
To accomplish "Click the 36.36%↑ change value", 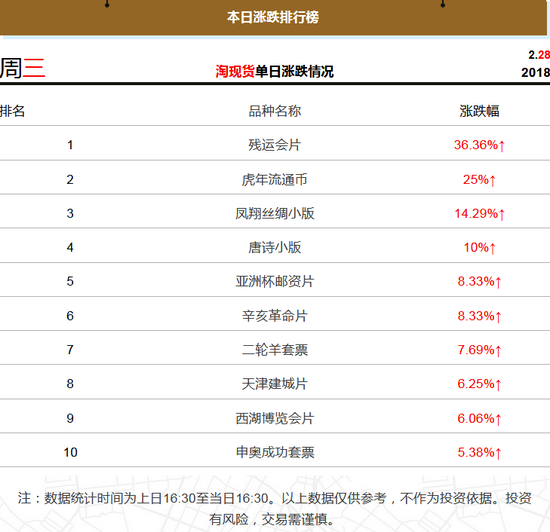I will pos(479,145).
